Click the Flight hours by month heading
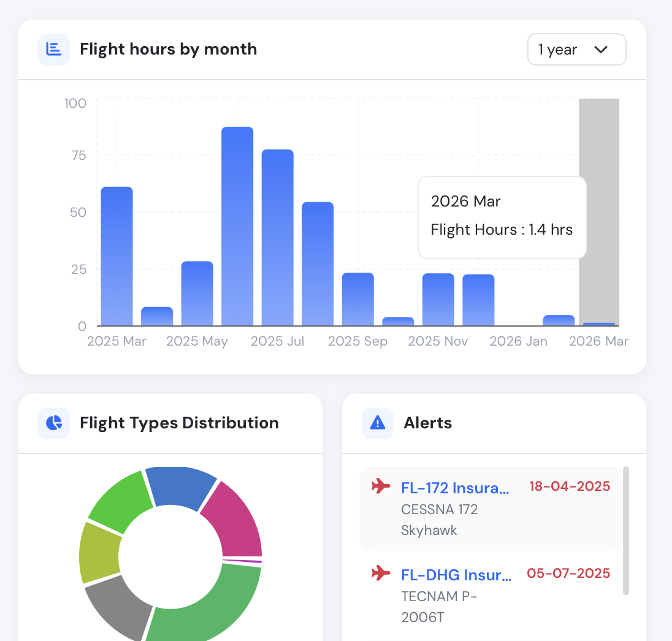This screenshot has width=672, height=641. pos(169,49)
